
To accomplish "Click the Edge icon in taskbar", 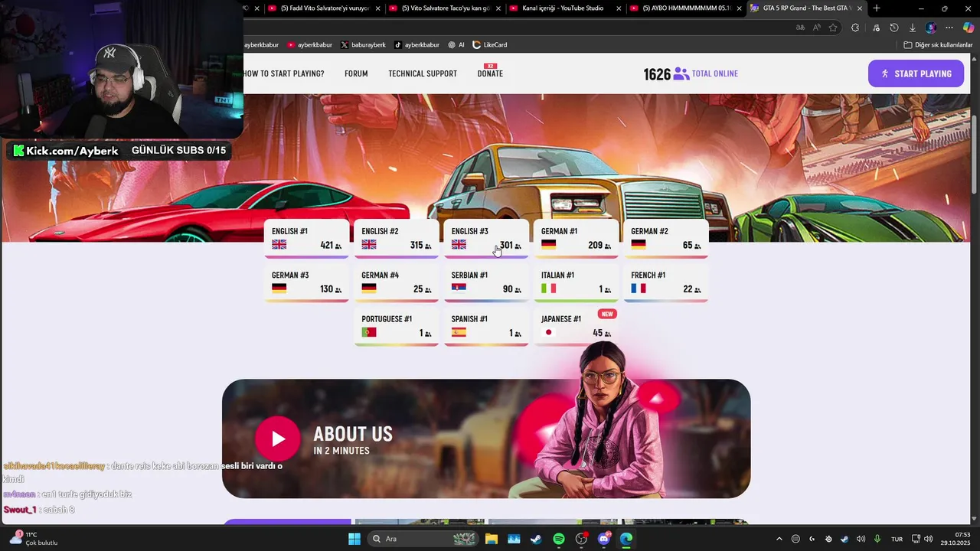I will [x=626, y=539].
